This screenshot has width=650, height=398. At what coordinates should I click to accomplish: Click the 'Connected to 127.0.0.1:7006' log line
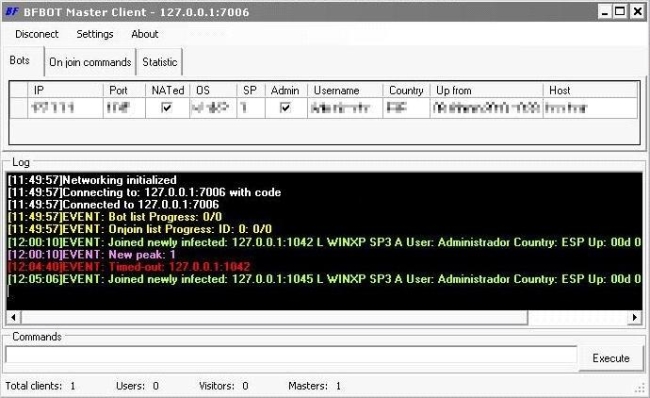(113, 204)
